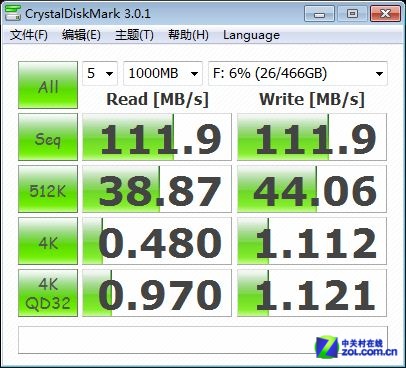This screenshot has width=406, height=368.
Task: Open the 文件(F) menu
Action: 29,35
